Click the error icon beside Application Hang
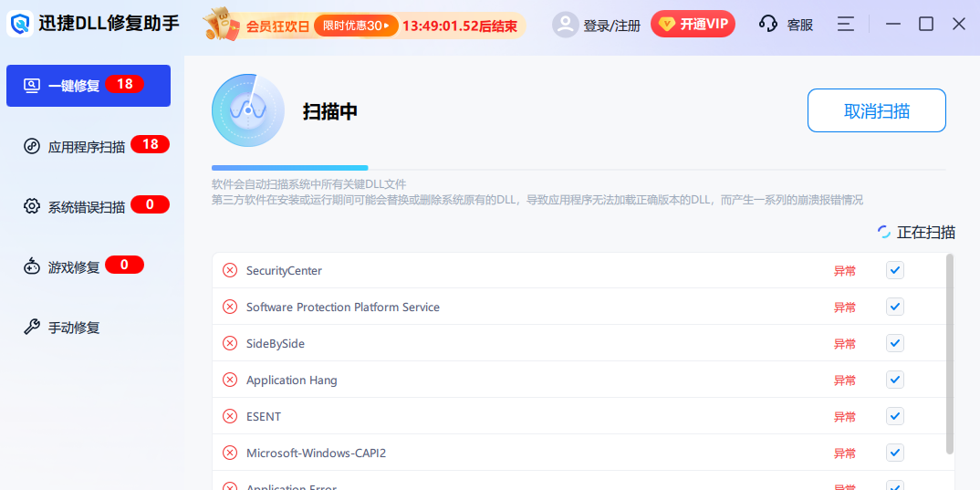 coord(230,380)
